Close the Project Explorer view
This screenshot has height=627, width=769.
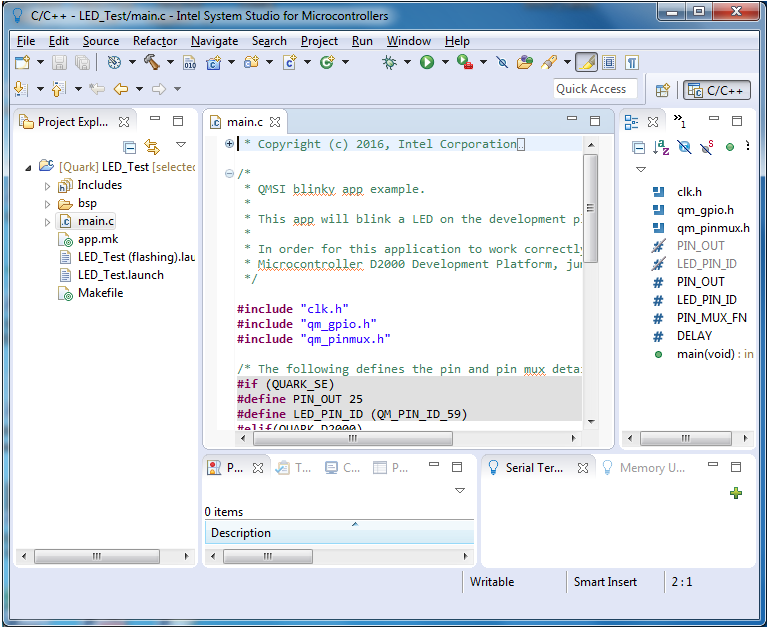click(x=124, y=122)
